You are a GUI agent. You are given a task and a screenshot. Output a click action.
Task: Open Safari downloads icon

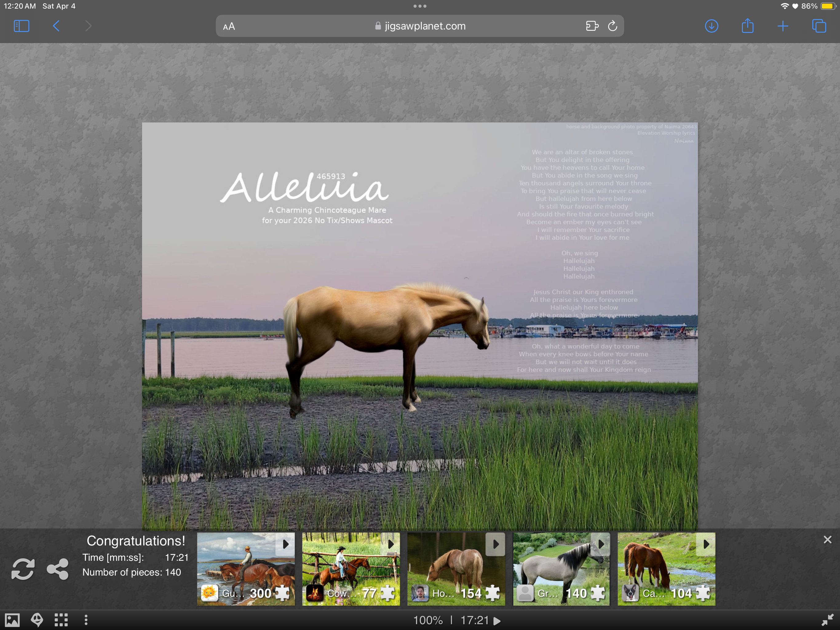711,26
